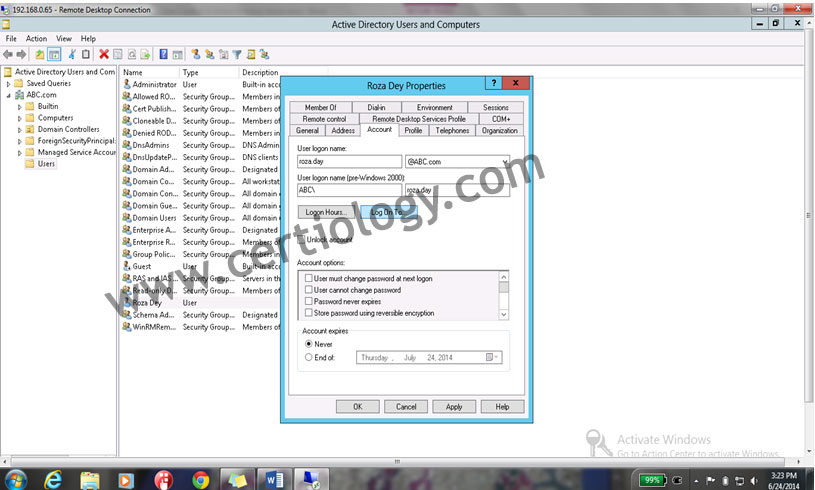Open Google Chrome from the taskbar
This screenshot has width=815, height=490.
click(201, 480)
